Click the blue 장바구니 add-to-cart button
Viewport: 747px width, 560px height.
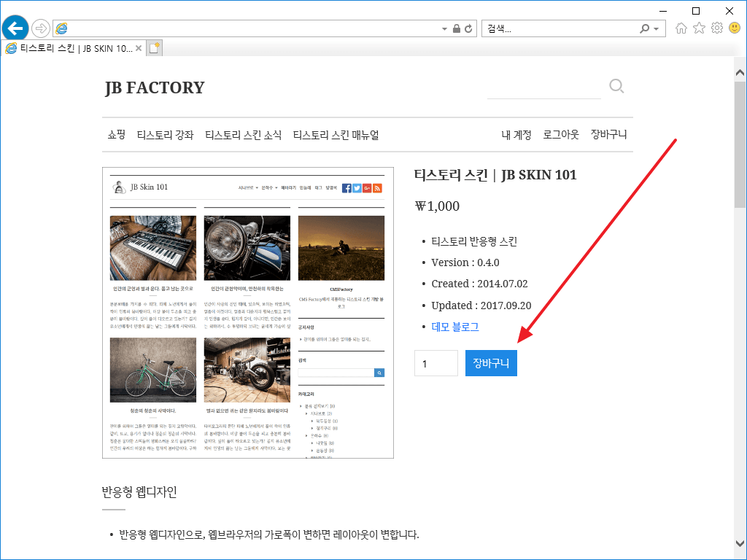click(x=491, y=363)
